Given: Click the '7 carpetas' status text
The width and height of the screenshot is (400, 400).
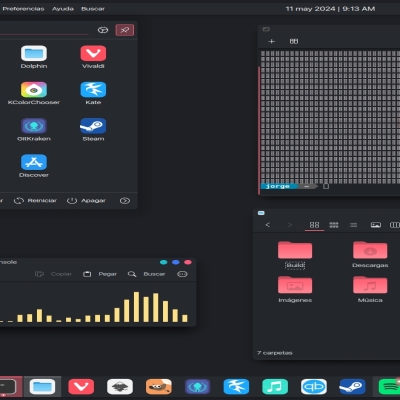Looking at the screenshot, I should click(x=275, y=353).
